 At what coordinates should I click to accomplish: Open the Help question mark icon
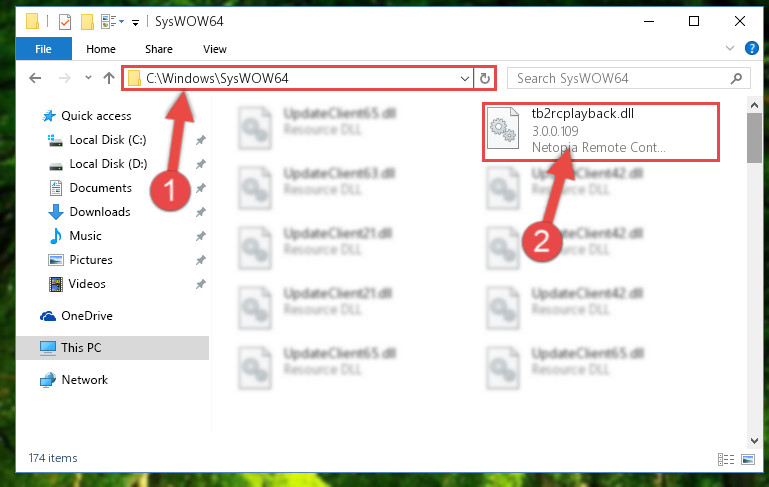[751, 48]
